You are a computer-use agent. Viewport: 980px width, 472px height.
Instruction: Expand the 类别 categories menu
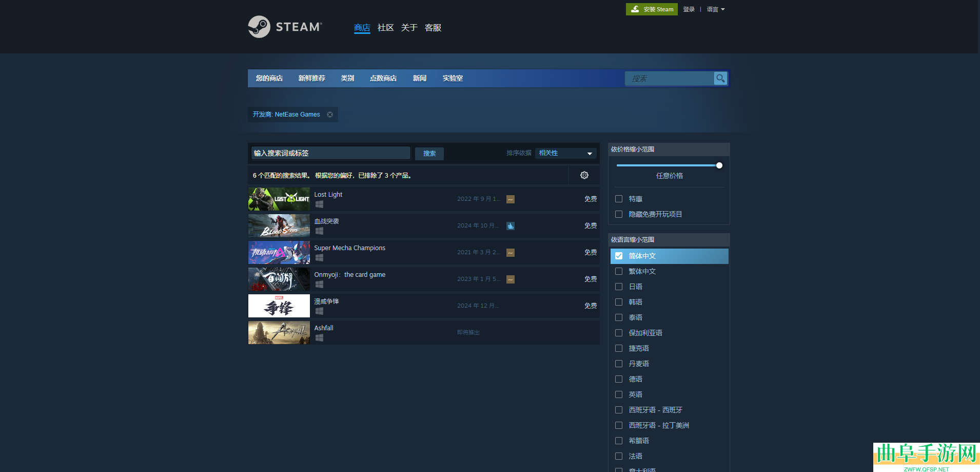click(347, 78)
